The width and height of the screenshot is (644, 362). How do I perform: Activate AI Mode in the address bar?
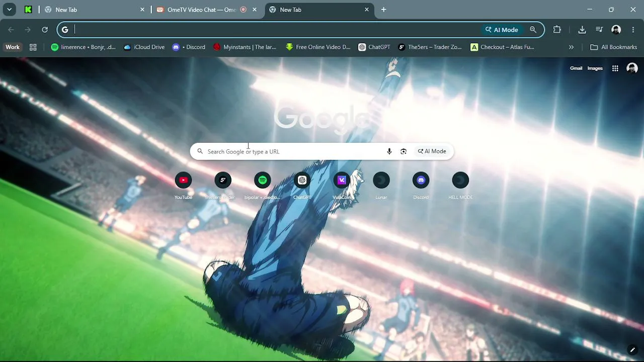coord(502,30)
